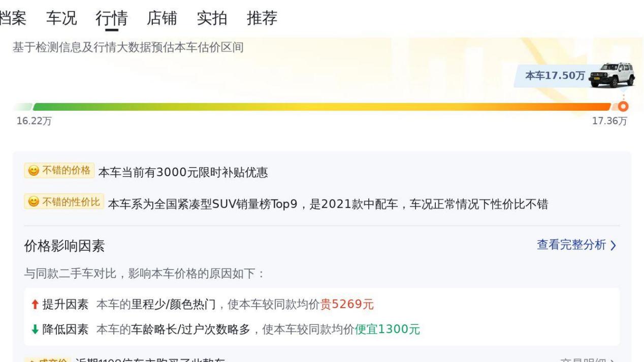Click the 不错的性价比 tag label
The image size is (644, 362).
pos(71,202)
